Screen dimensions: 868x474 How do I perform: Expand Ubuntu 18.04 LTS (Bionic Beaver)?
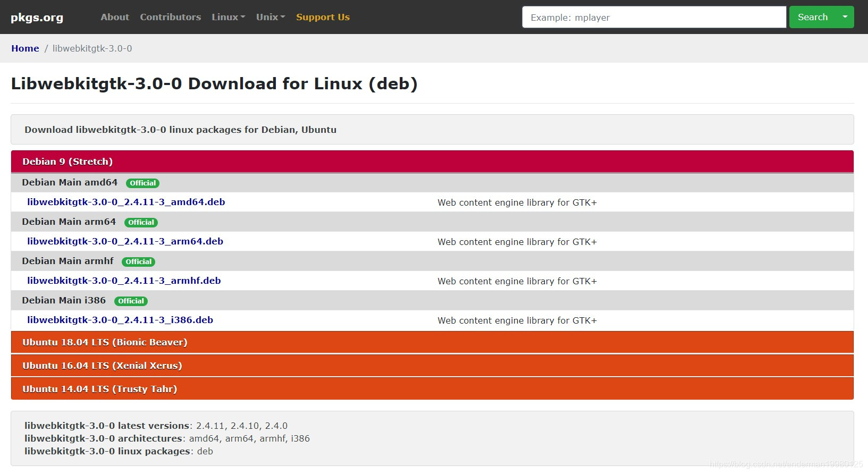click(x=432, y=342)
